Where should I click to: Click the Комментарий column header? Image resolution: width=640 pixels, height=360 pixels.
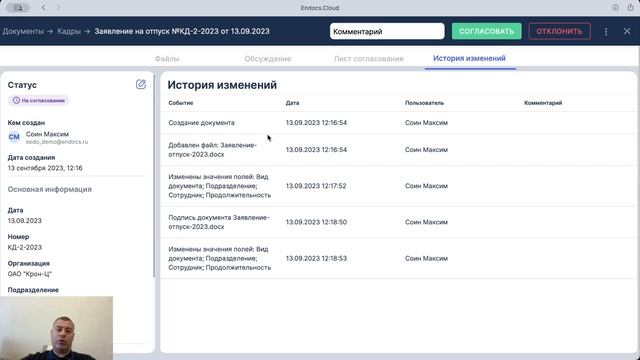(543, 103)
